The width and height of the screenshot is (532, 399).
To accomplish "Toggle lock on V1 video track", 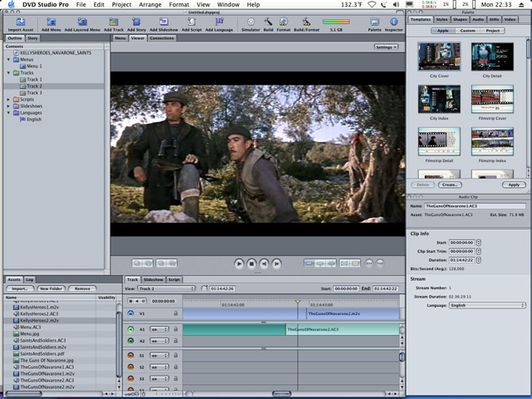I will [x=175, y=313].
